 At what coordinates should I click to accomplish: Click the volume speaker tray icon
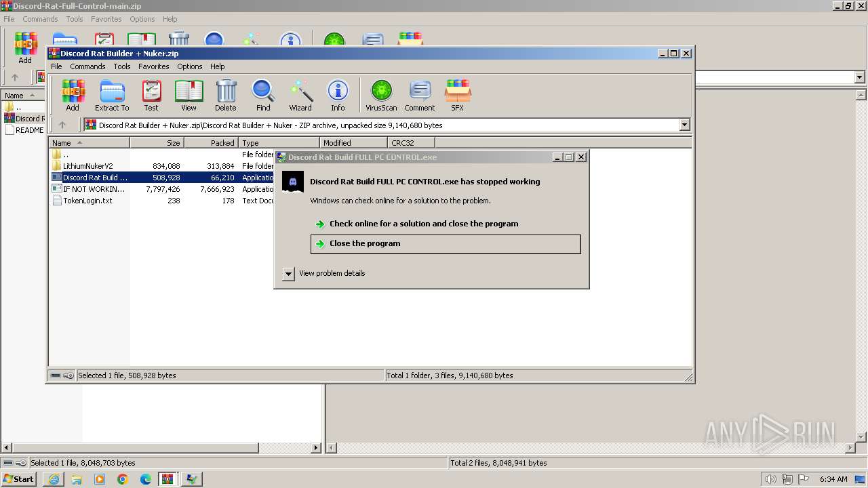(770, 479)
